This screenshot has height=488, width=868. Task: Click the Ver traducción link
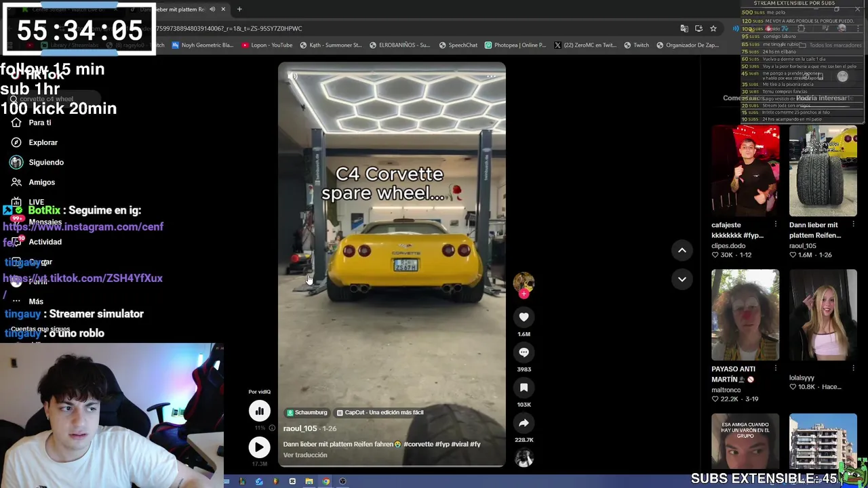point(305,455)
